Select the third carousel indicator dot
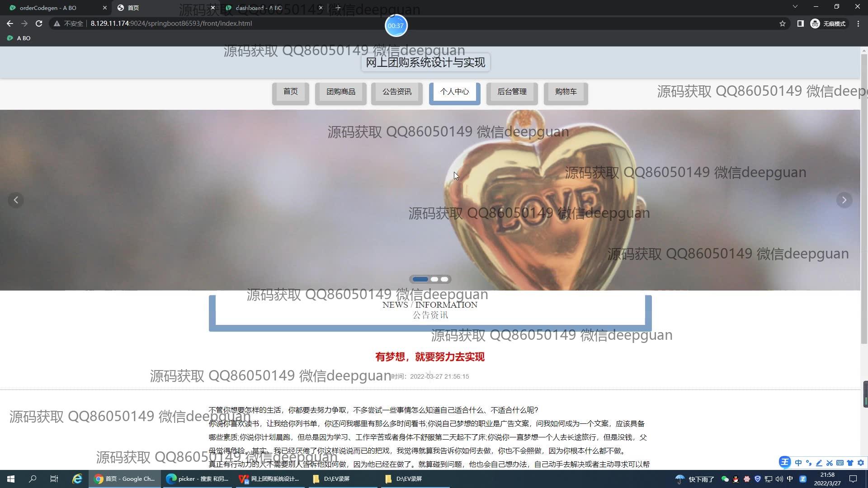This screenshot has height=488, width=868. click(x=445, y=279)
